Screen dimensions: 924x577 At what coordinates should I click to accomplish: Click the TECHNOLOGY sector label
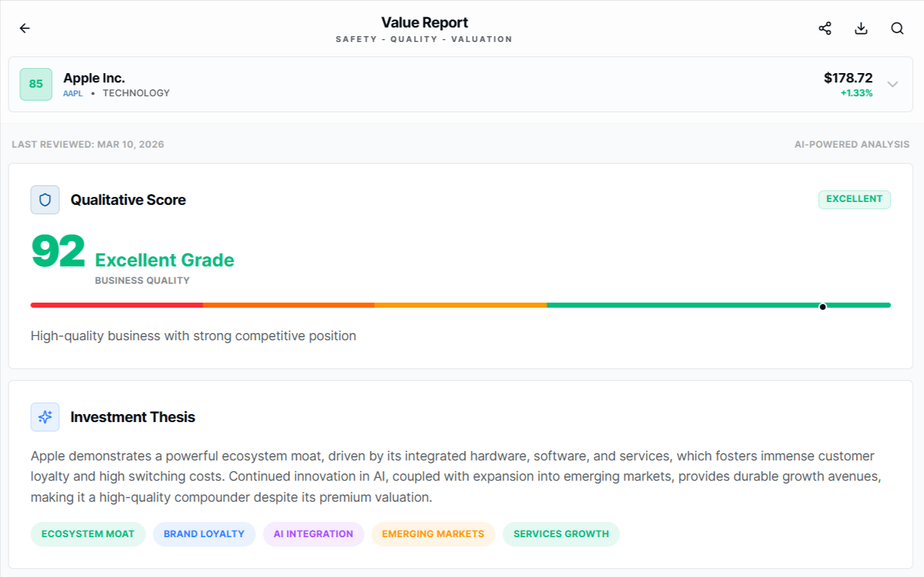(x=136, y=93)
